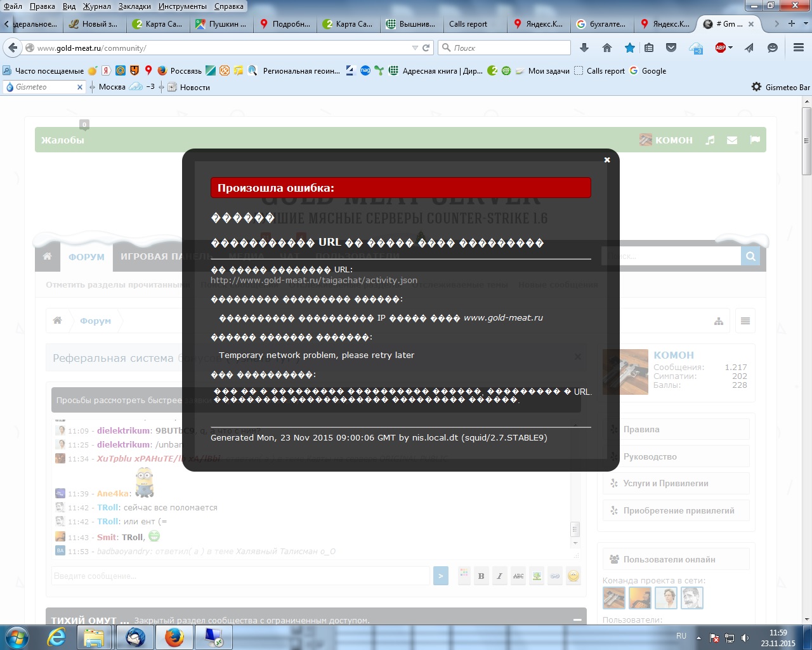Open ABP dropdown arrow
This screenshot has height=650, width=812.
pos(730,48)
